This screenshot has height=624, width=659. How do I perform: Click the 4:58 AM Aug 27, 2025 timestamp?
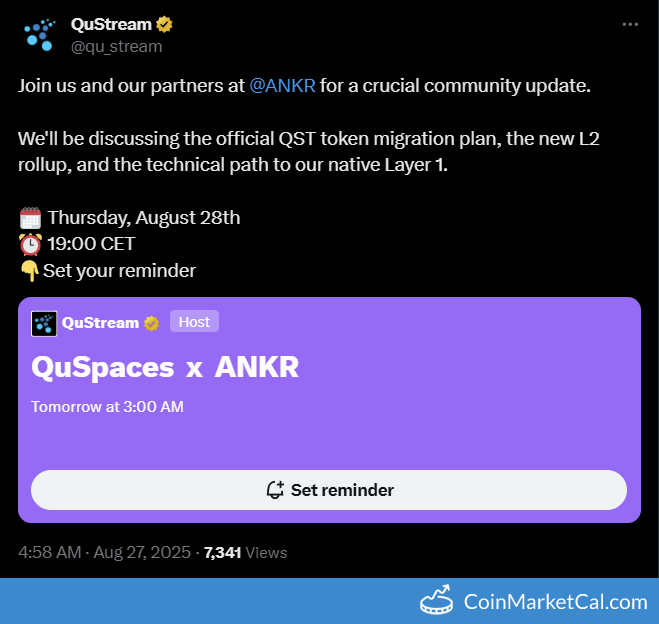point(104,552)
